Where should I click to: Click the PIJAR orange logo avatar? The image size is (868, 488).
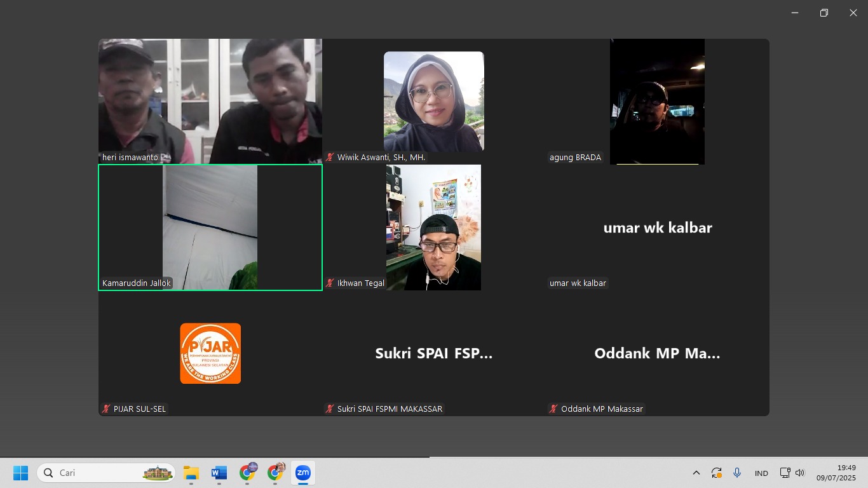(x=210, y=353)
